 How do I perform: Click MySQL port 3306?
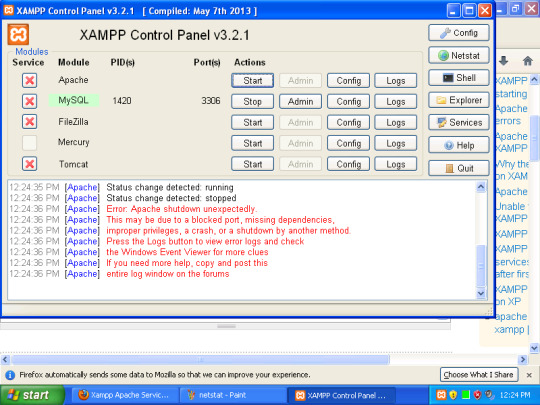pos(211,101)
